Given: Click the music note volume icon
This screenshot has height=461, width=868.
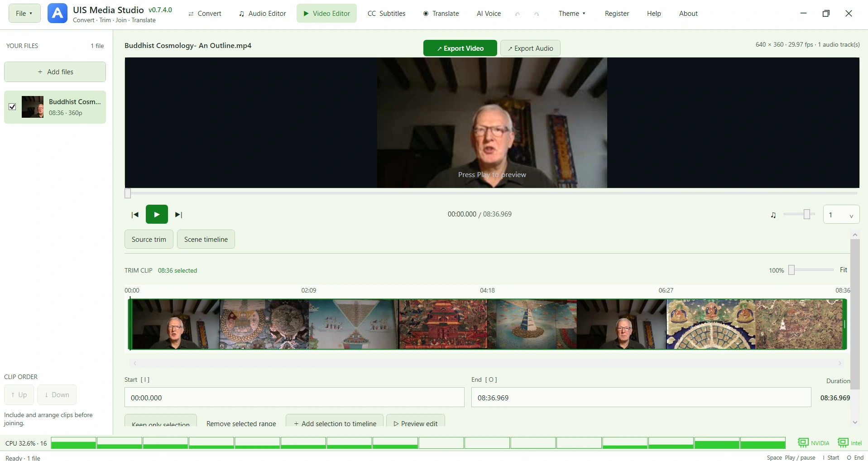Looking at the screenshot, I should pos(773,215).
